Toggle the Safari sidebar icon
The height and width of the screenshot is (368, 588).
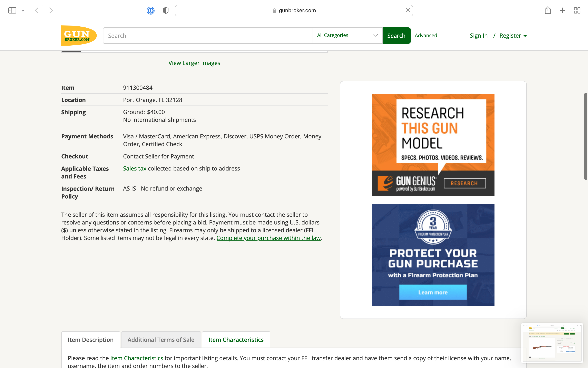(x=12, y=10)
